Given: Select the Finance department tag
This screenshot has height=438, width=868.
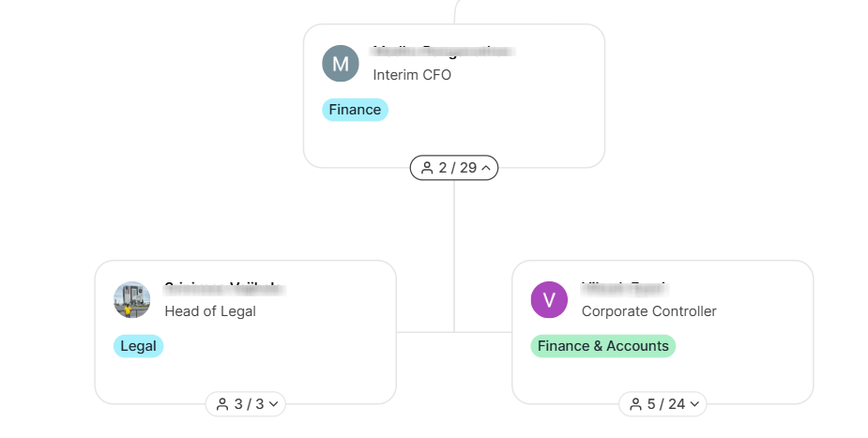Looking at the screenshot, I should (355, 110).
